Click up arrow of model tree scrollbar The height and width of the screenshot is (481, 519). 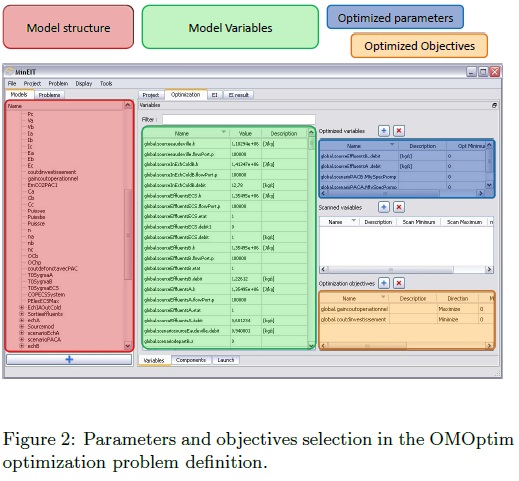pyautogui.click(x=128, y=105)
